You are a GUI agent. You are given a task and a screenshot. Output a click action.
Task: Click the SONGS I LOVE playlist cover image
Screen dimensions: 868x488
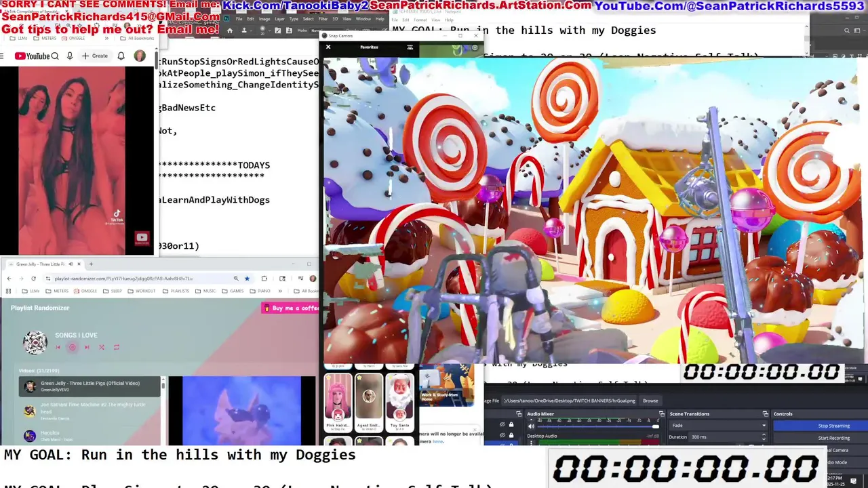35,343
